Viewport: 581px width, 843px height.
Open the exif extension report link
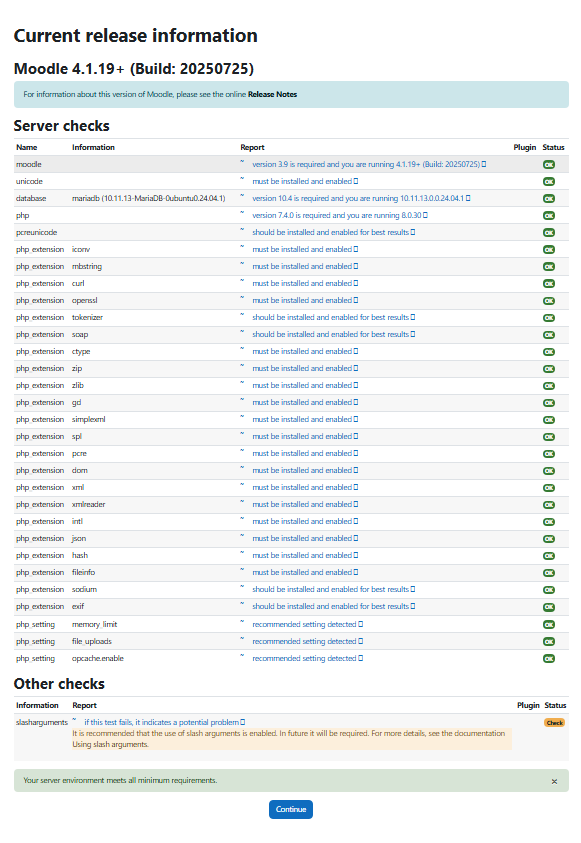333,606
